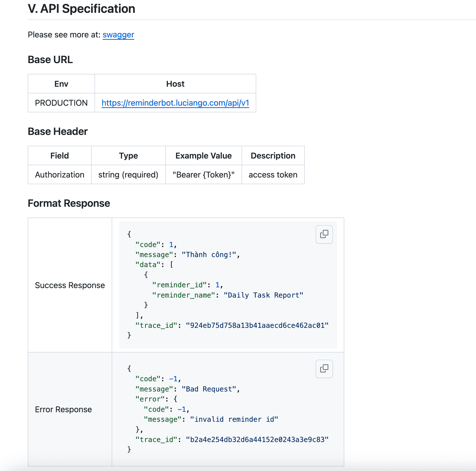The height and width of the screenshot is (471, 476).
Task: Click the 'Example Value' column header
Action: [x=204, y=156]
